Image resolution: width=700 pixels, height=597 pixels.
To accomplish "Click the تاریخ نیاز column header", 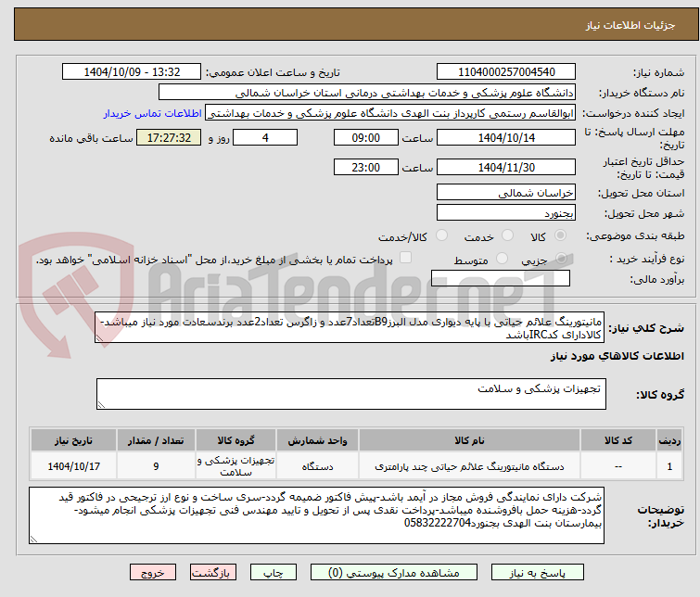I will pos(73,440).
